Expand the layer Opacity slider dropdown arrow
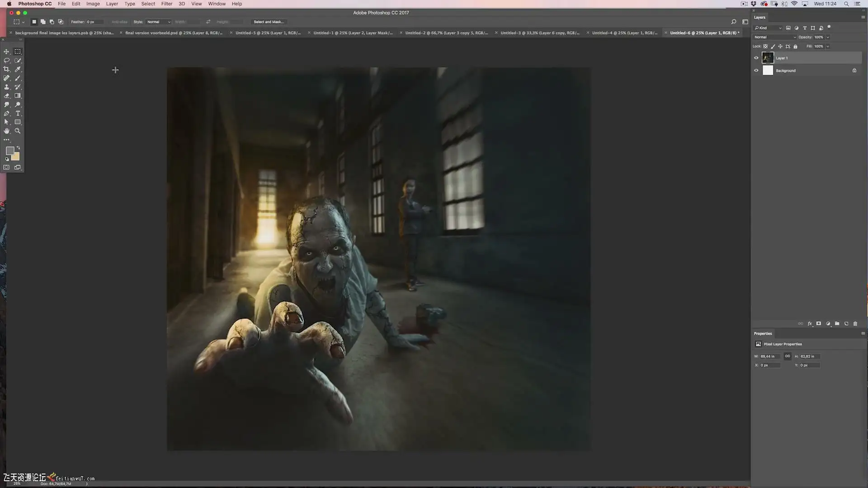The image size is (868, 488). tap(828, 37)
